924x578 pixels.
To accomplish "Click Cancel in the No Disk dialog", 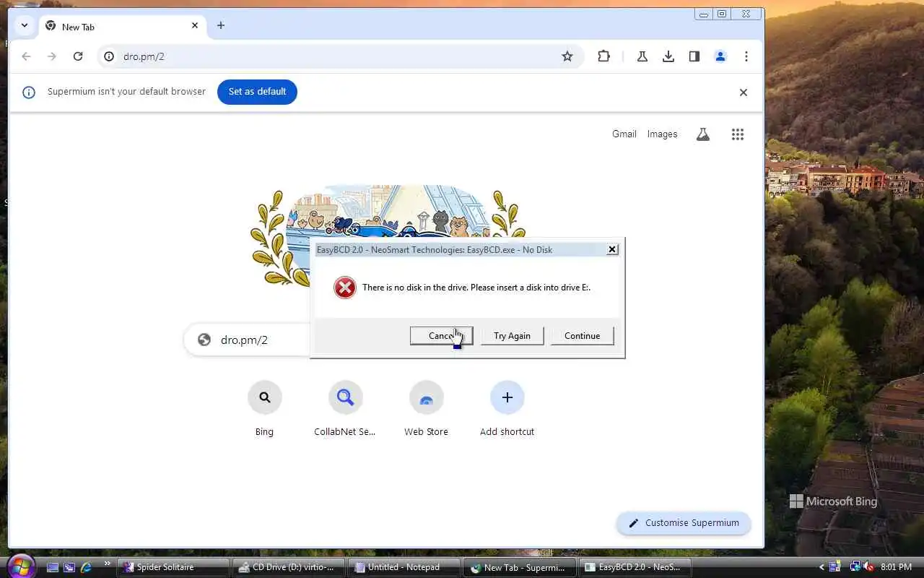I will [x=441, y=336].
